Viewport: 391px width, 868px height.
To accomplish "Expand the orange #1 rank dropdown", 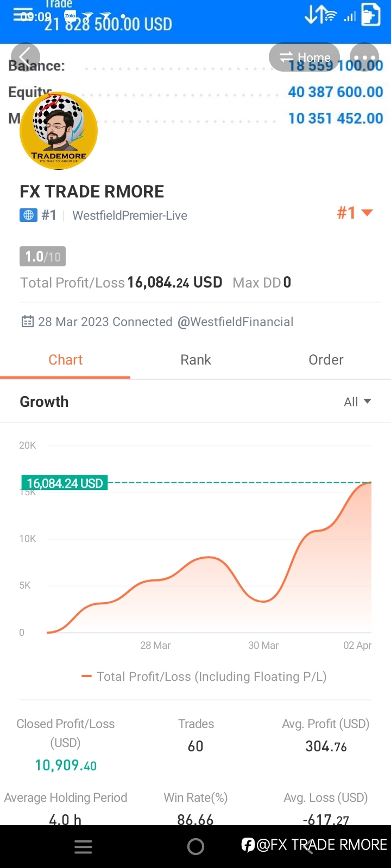I will tap(355, 213).
